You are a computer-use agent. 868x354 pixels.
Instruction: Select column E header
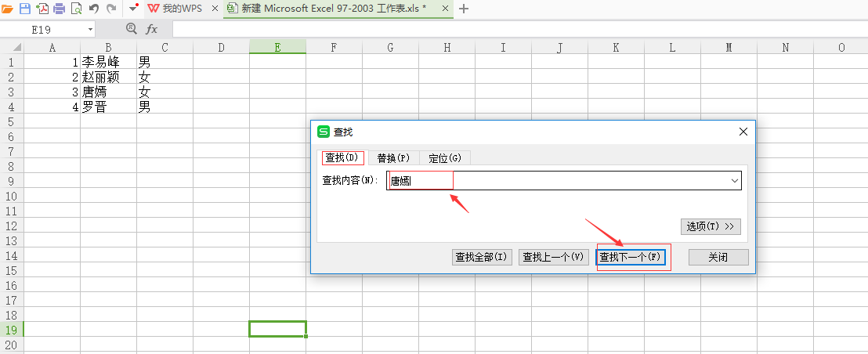tap(277, 48)
